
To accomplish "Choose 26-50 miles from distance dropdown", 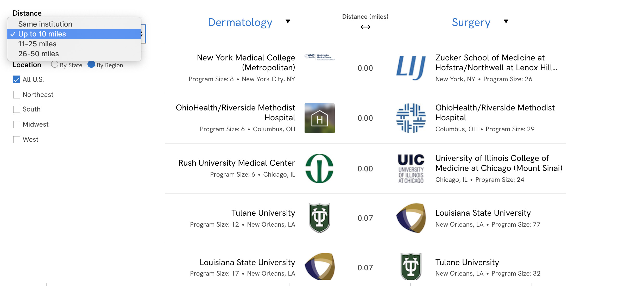I will (38, 54).
